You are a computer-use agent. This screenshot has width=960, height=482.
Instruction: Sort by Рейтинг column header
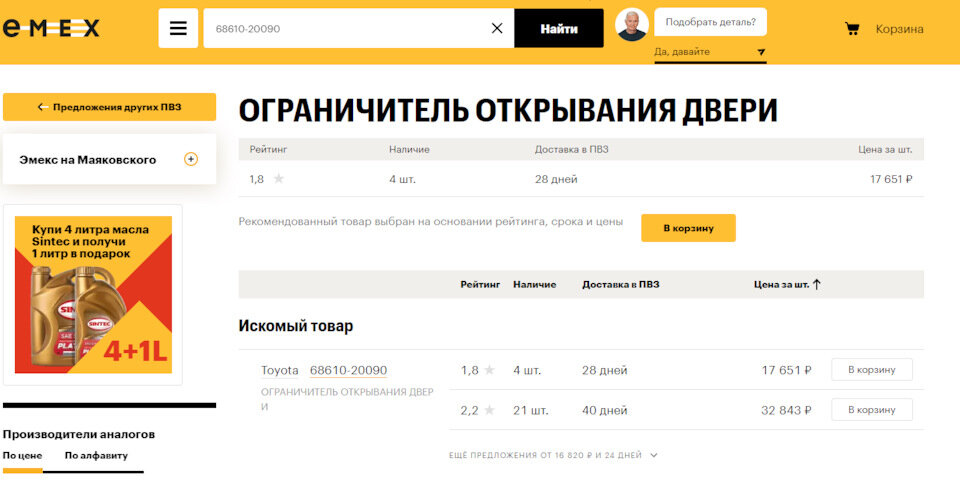[480, 284]
